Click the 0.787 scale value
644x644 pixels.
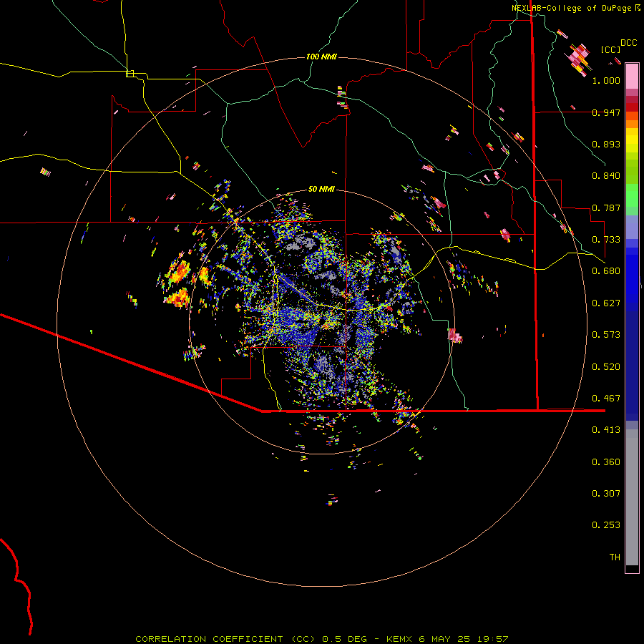click(606, 208)
